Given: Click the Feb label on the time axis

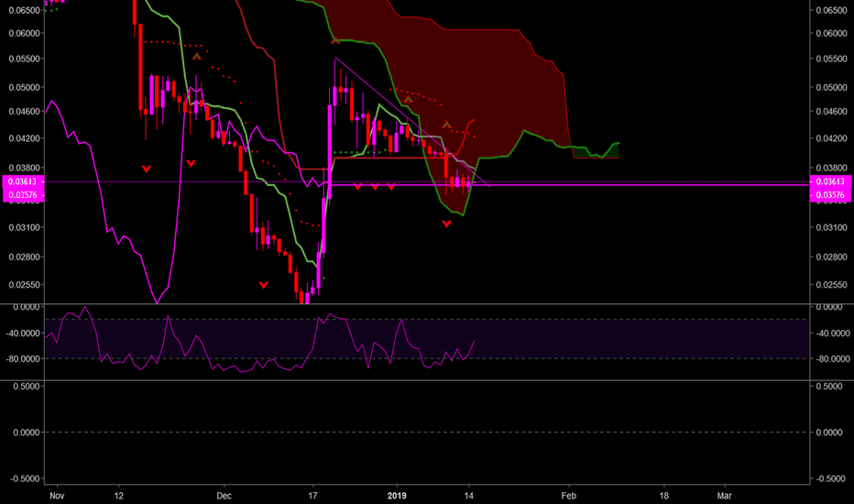Looking at the screenshot, I should click(569, 496).
